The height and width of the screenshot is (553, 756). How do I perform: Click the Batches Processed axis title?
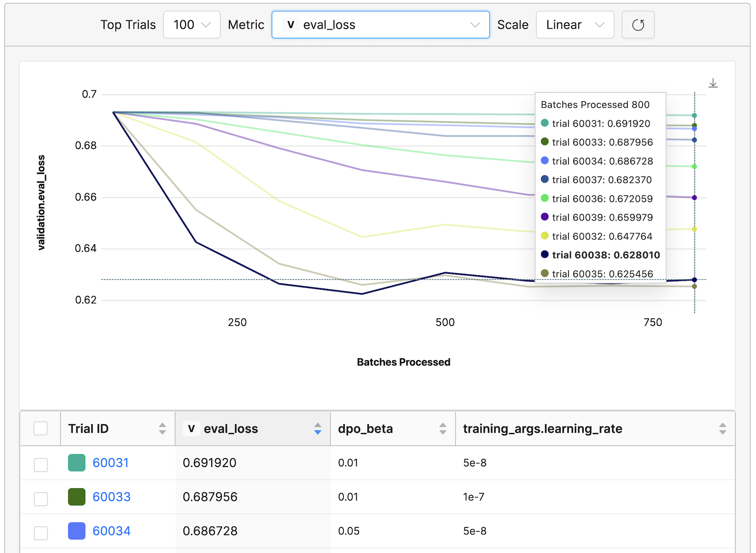point(404,362)
